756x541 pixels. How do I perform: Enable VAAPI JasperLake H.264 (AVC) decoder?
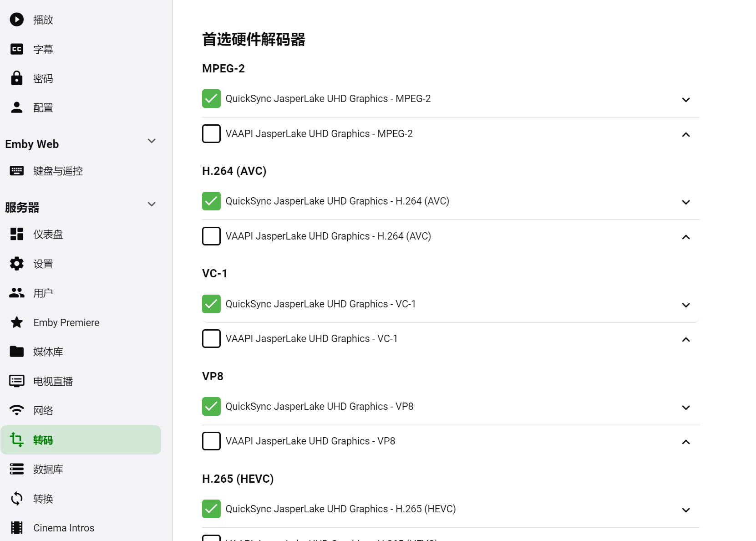tap(211, 236)
